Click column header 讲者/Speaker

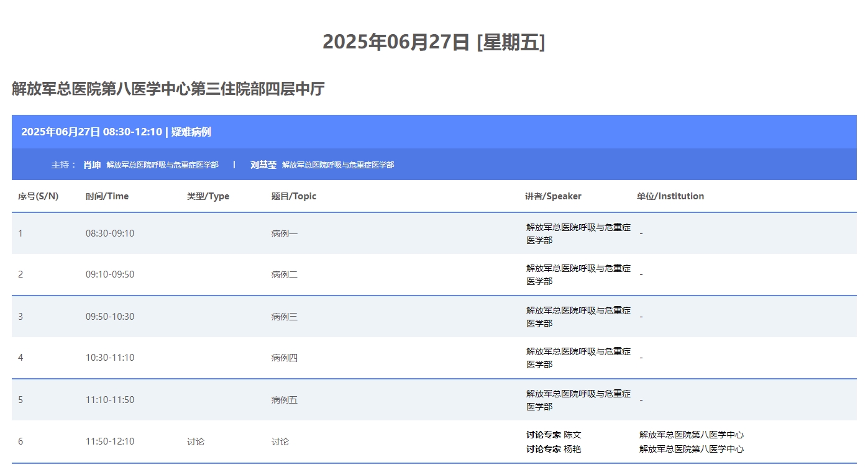(553, 196)
